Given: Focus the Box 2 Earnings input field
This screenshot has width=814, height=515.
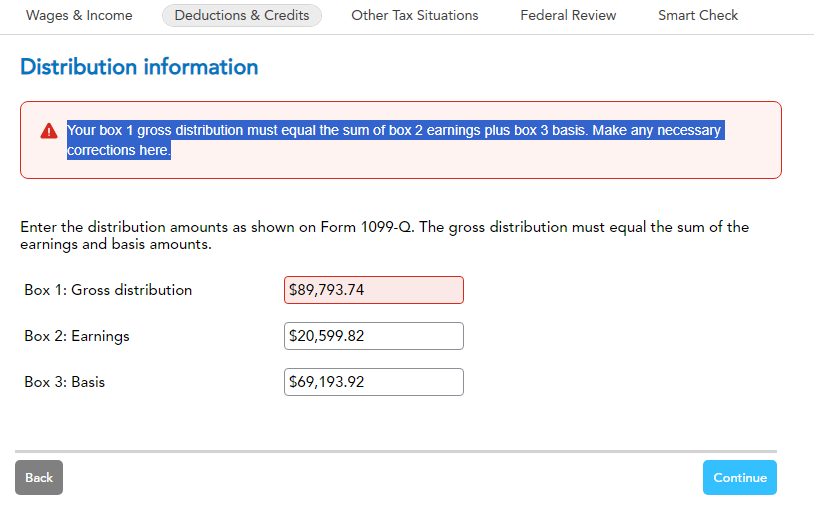Looking at the screenshot, I should (374, 336).
